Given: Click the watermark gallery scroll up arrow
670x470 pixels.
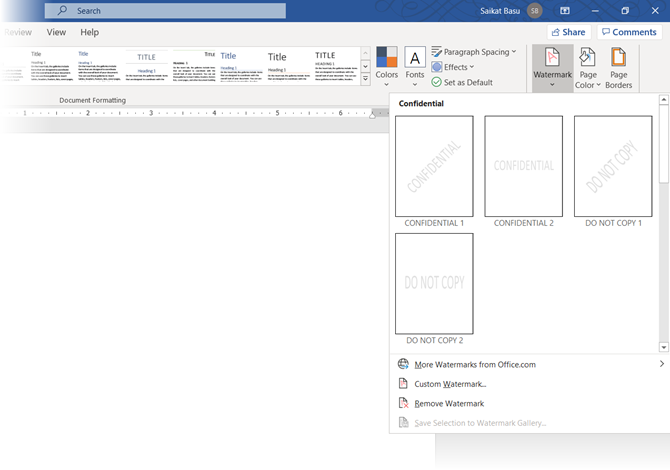Looking at the screenshot, I should [x=664, y=100].
